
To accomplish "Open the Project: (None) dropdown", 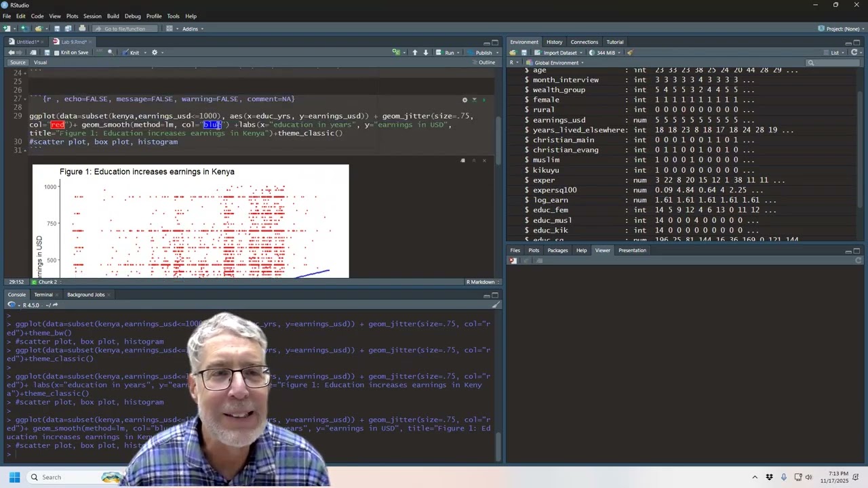I will [841, 28].
